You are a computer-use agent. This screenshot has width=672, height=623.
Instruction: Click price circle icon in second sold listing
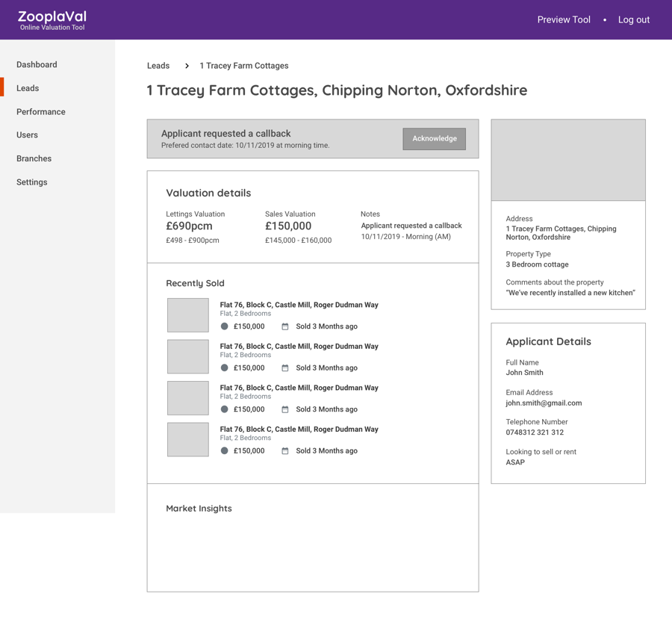pos(224,368)
